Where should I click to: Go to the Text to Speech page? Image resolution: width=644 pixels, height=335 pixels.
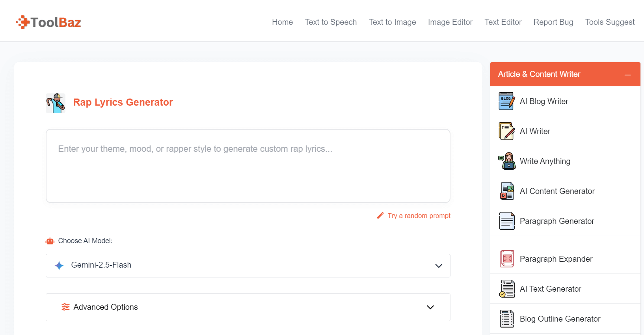(x=331, y=22)
